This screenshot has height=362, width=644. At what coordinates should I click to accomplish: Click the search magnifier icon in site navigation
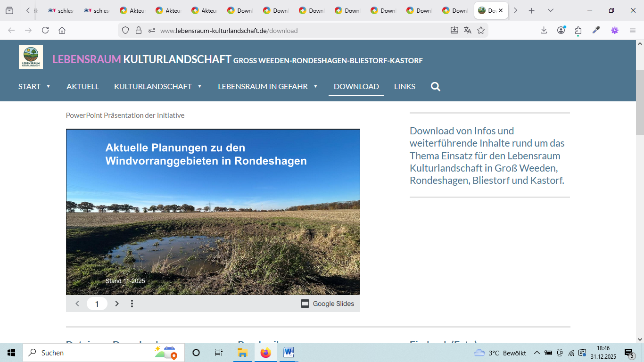click(x=435, y=87)
